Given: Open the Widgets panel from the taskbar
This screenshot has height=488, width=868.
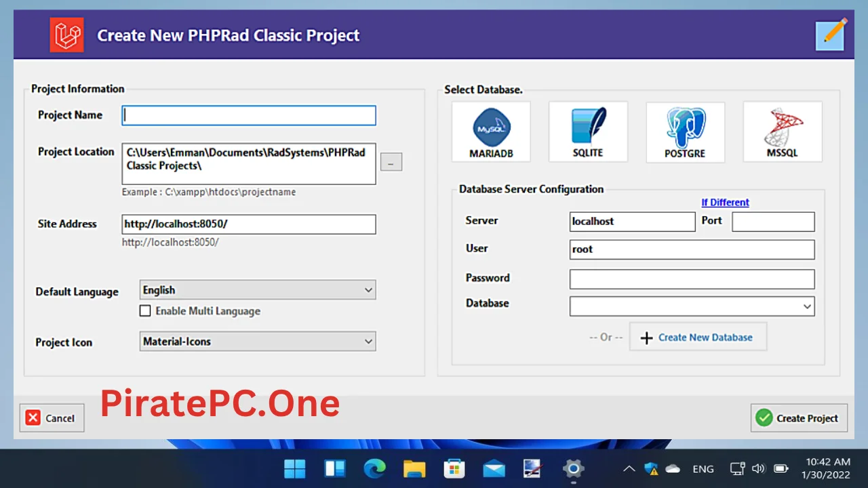Looking at the screenshot, I should pos(335,468).
